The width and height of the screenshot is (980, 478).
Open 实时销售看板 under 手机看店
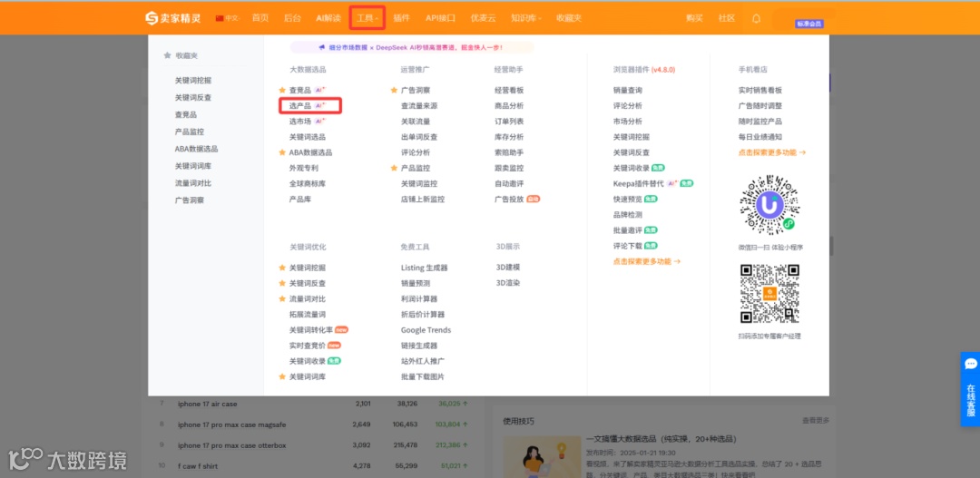[x=760, y=90]
